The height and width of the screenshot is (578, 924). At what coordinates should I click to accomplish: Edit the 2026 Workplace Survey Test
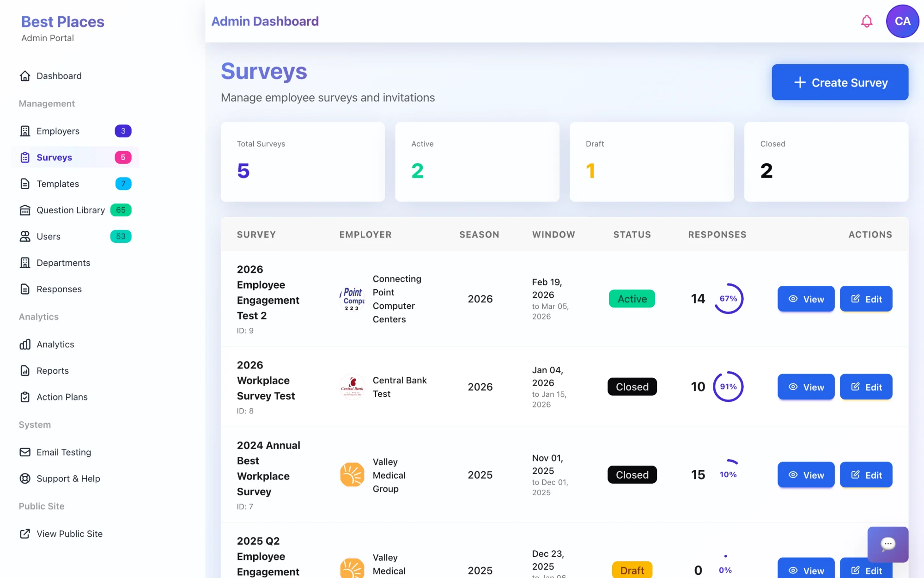click(x=866, y=387)
